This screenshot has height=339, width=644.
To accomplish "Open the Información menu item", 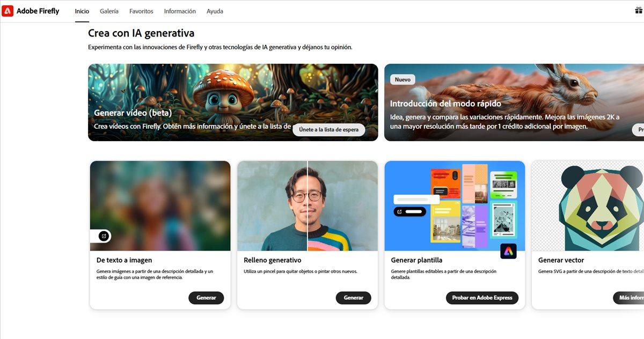I will pyautogui.click(x=180, y=11).
